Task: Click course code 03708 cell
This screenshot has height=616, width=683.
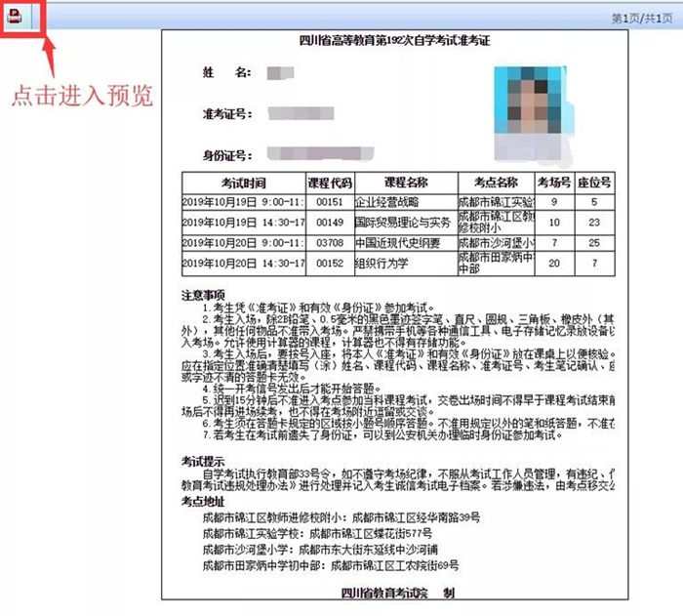Action: pos(330,243)
